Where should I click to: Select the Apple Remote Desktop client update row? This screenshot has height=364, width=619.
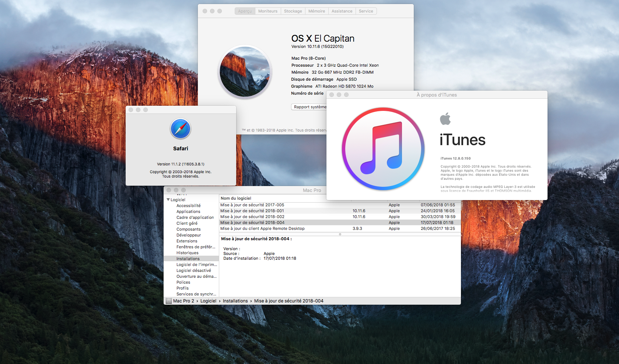[x=340, y=228]
